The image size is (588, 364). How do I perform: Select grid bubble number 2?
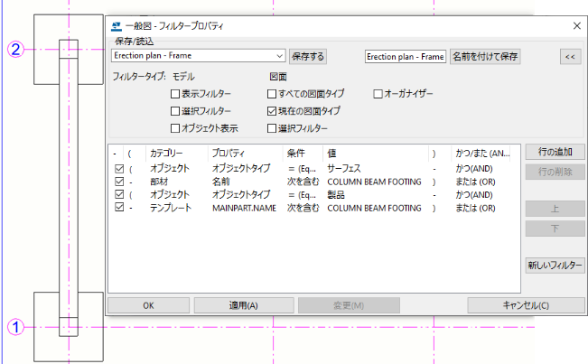click(x=14, y=50)
